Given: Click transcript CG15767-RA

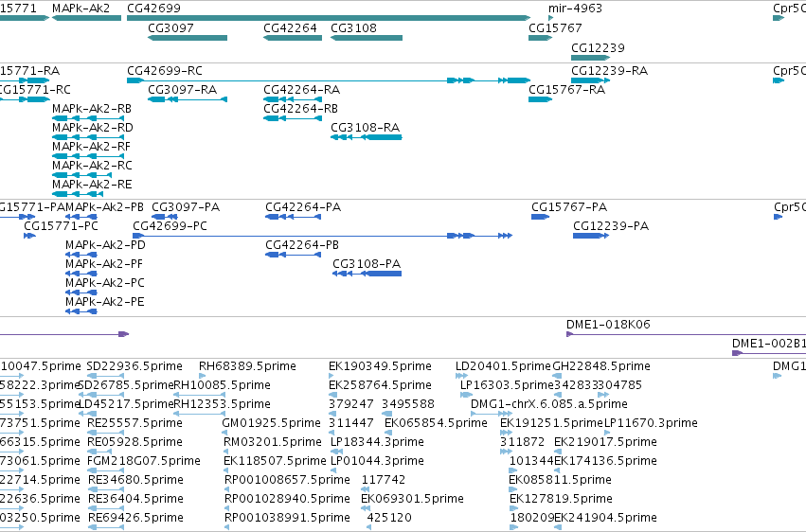Looking at the screenshot, I should (x=540, y=99).
